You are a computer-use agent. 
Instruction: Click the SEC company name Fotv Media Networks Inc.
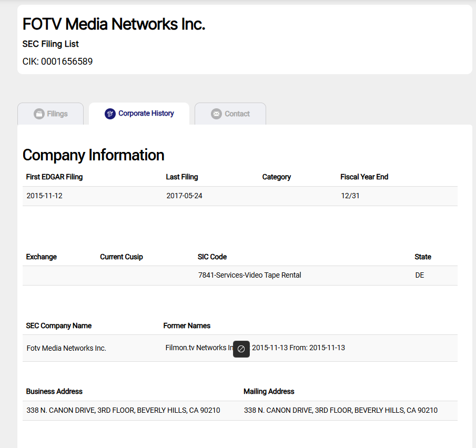(66, 348)
